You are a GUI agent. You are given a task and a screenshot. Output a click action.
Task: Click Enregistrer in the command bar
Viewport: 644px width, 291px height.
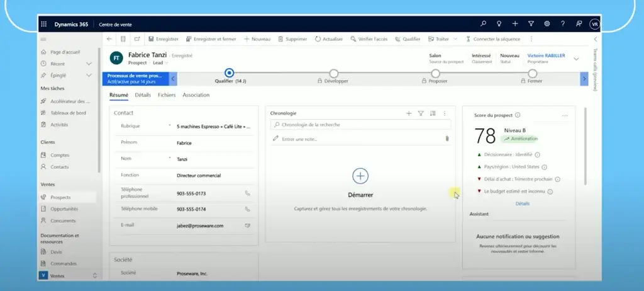click(x=164, y=39)
